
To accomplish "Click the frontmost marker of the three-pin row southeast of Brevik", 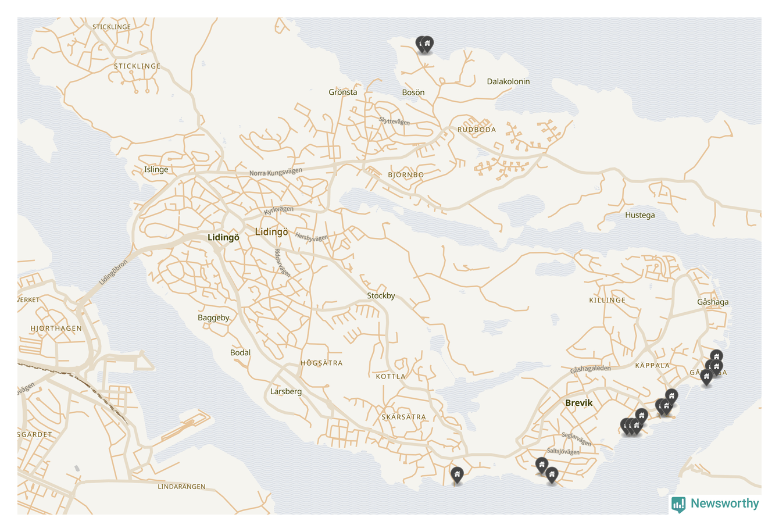I will (637, 426).
